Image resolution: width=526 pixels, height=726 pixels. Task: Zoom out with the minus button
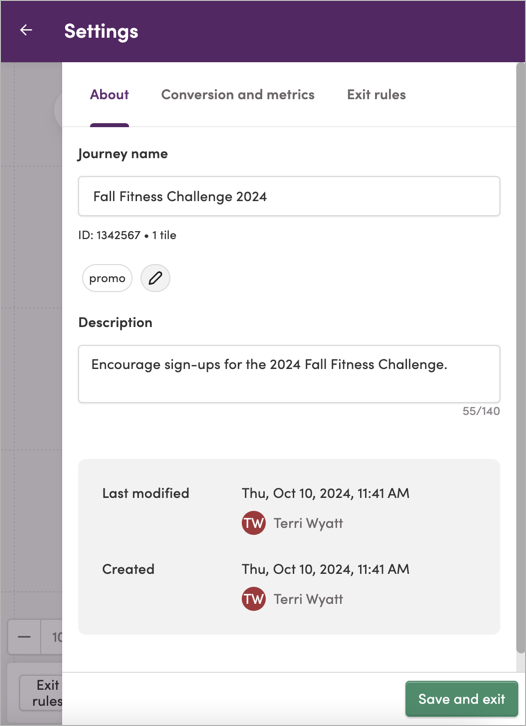tap(24, 637)
